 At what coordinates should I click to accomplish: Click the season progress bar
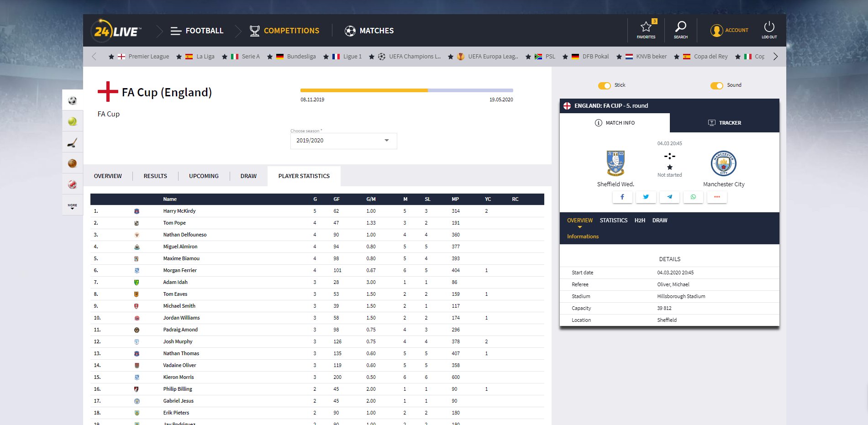406,90
